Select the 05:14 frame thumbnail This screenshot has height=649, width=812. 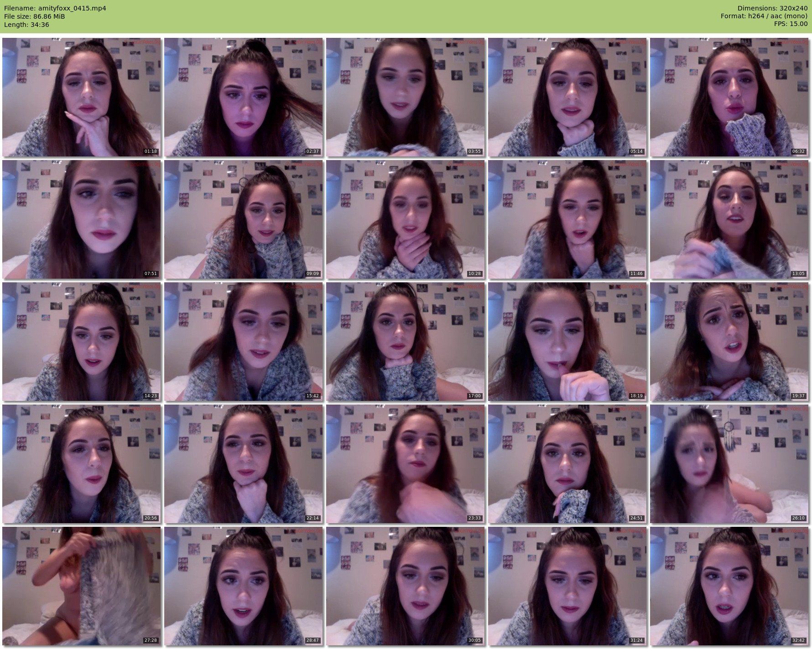[567, 97]
